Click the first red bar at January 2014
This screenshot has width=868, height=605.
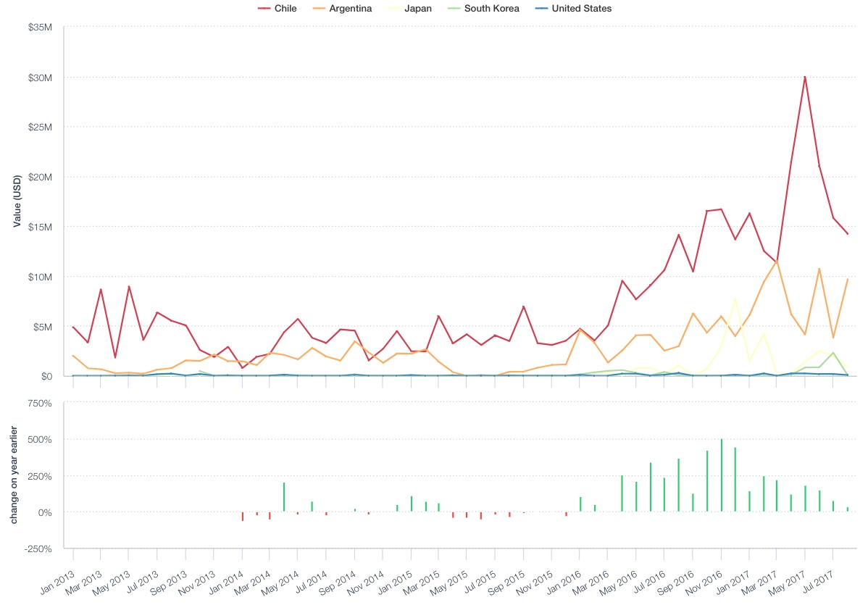(242, 516)
